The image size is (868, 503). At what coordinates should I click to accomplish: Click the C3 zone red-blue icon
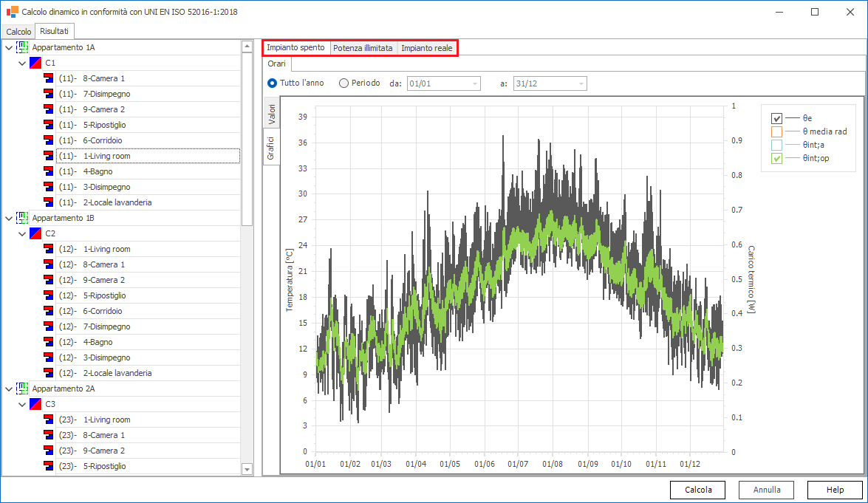35,404
